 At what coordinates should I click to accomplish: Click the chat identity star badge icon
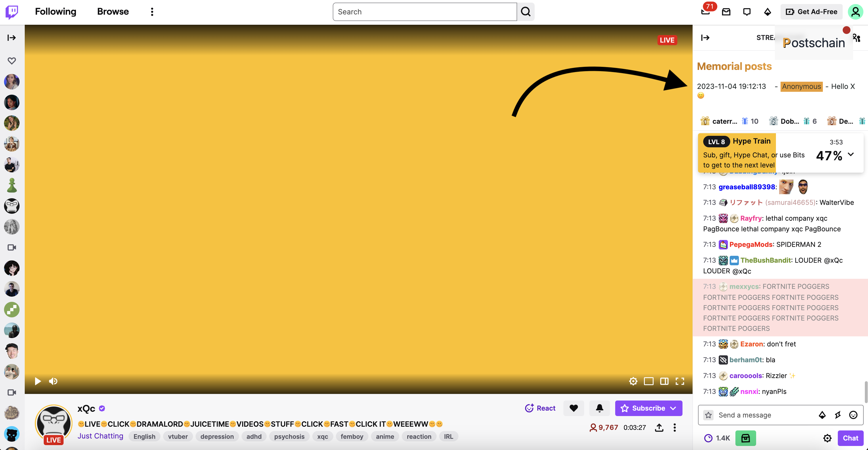point(708,415)
